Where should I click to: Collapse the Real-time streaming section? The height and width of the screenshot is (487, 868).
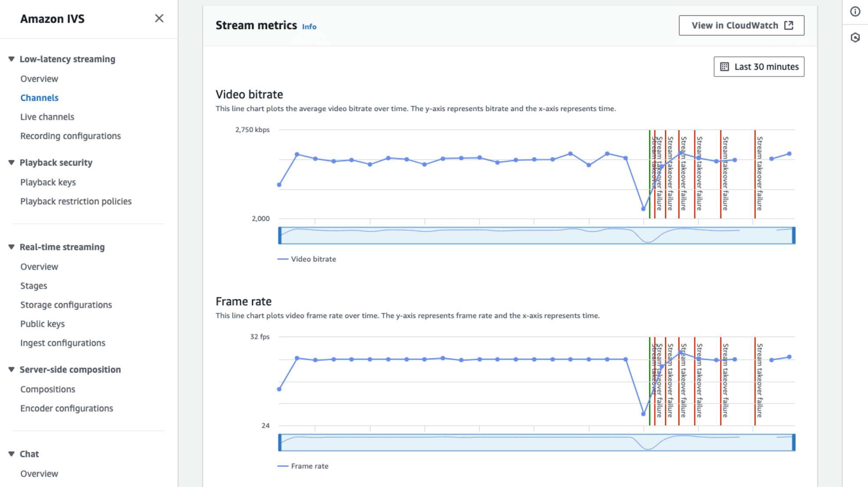pyautogui.click(x=11, y=247)
